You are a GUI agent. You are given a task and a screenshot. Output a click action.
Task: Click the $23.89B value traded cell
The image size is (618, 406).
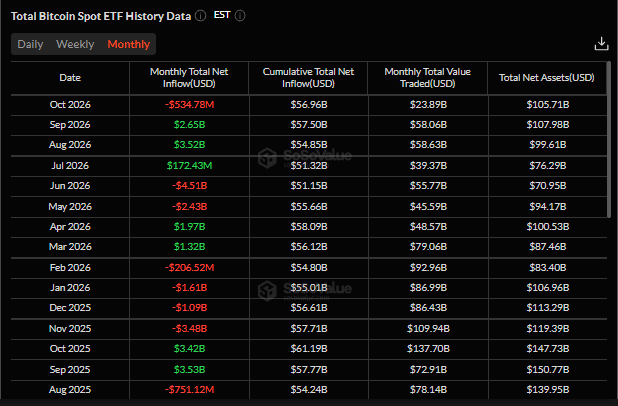(428, 104)
